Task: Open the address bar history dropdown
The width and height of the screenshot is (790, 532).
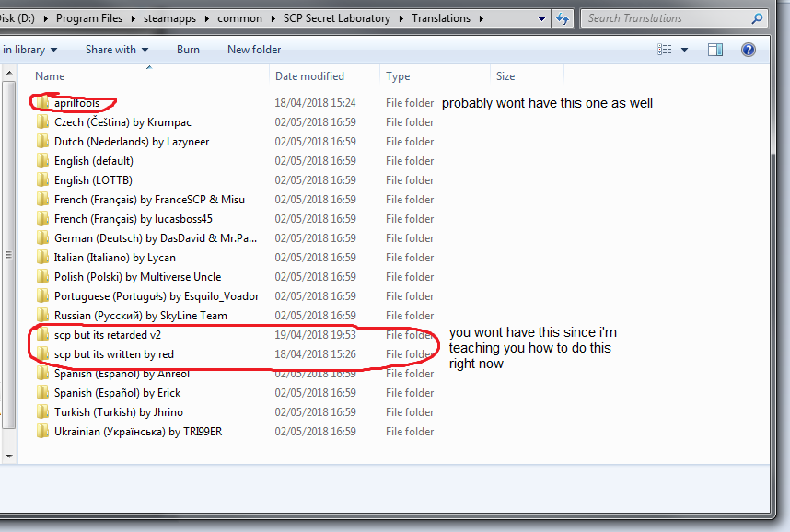Action: pos(541,19)
